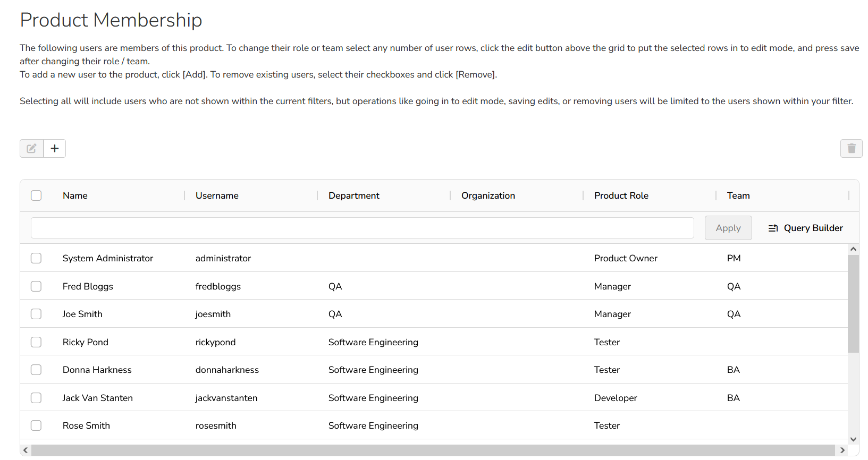Click the plus icon to add user
Image resolution: width=868 pixels, height=460 pixels.
click(55, 149)
